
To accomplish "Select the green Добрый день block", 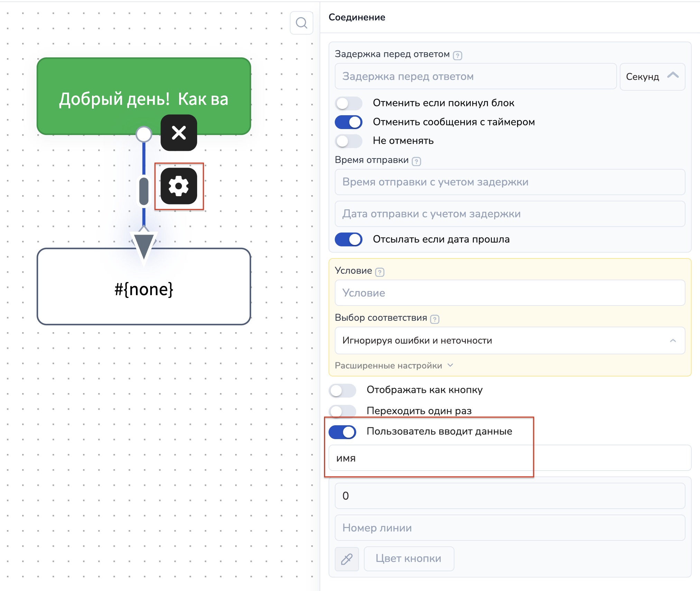I will point(144,96).
